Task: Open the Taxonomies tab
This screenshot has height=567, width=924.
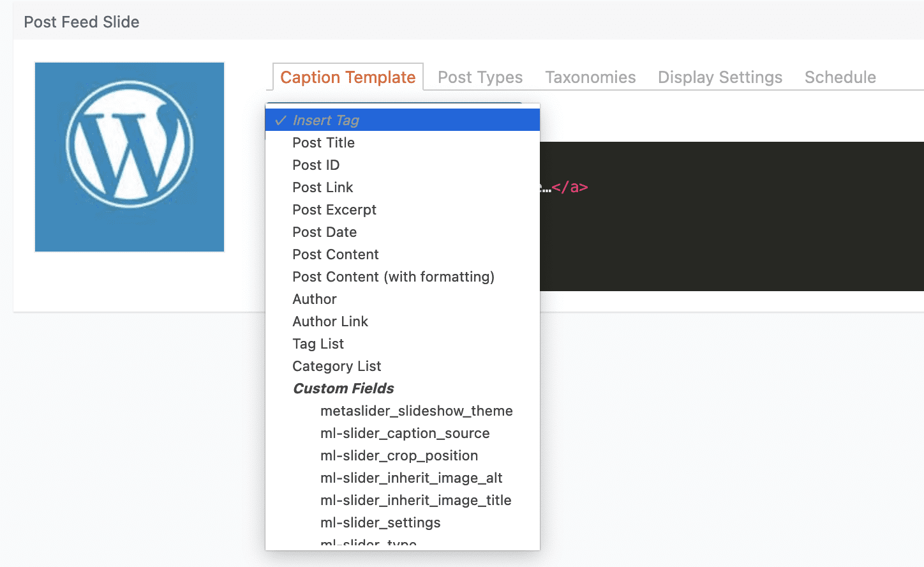Action: point(590,77)
